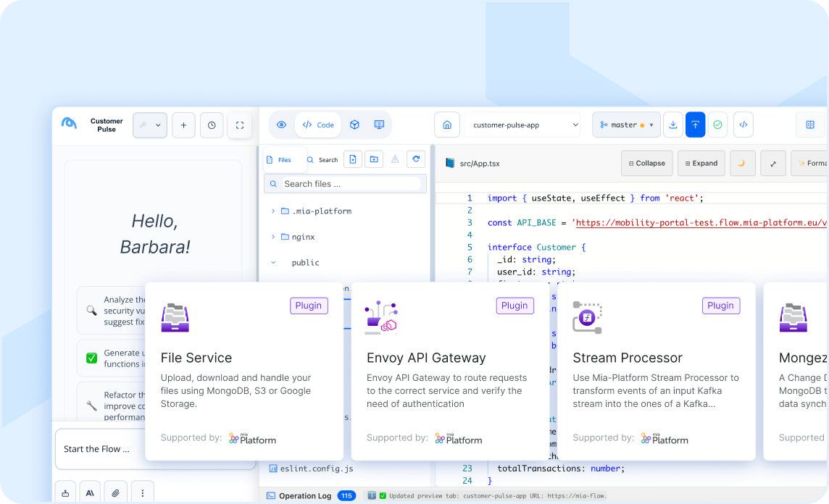The image size is (829, 504).
Task: Click the src/App.tsx file path label
Action: click(x=480, y=163)
